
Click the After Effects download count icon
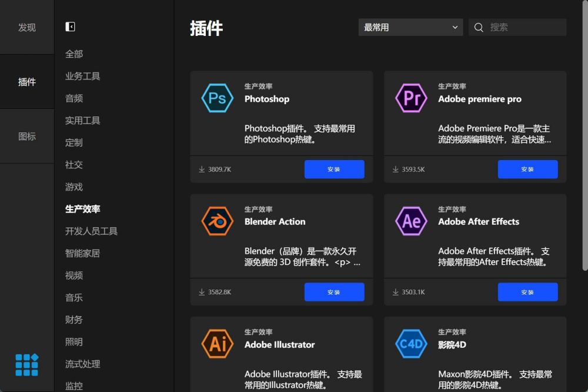(395, 292)
